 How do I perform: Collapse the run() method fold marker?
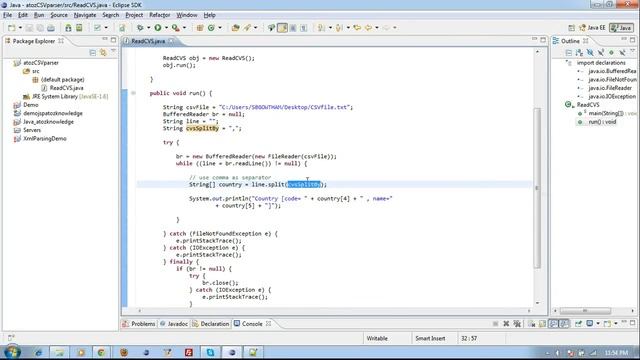(133, 93)
